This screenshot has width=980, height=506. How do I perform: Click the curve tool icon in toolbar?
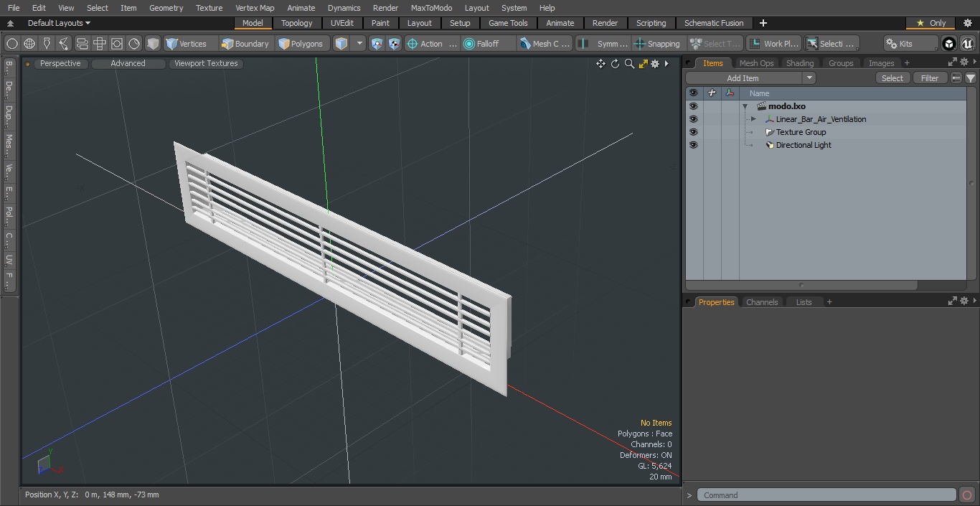[x=64, y=44]
